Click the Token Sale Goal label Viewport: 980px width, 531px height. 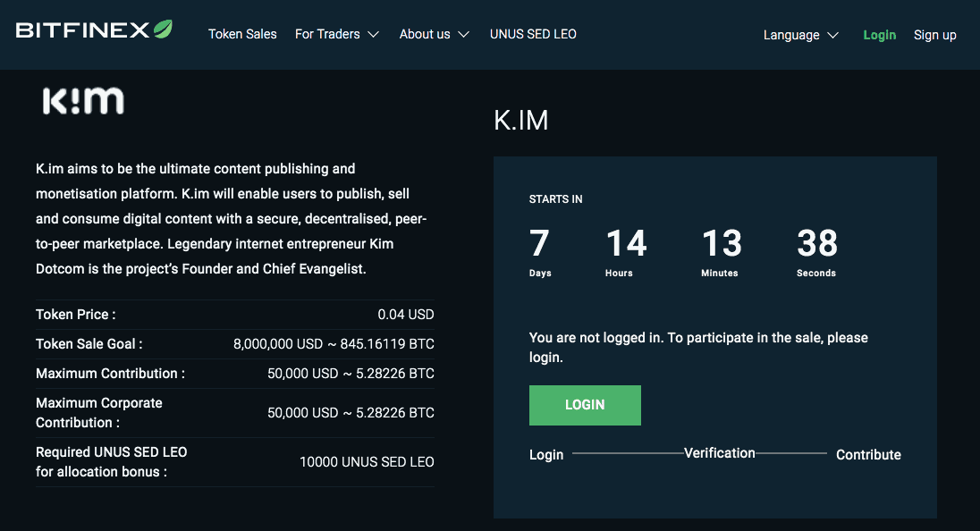click(x=89, y=344)
